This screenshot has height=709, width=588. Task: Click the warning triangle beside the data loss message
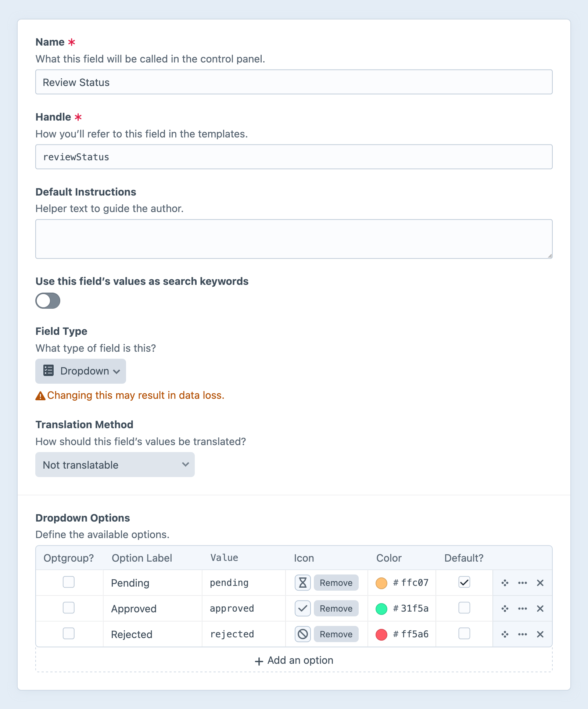click(x=40, y=396)
